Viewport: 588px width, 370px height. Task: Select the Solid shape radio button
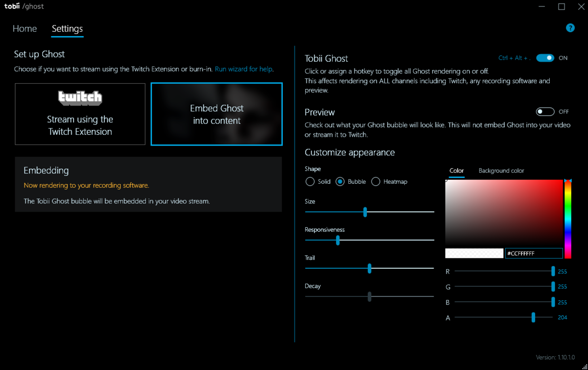pyautogui.click(x=310, y=182)
